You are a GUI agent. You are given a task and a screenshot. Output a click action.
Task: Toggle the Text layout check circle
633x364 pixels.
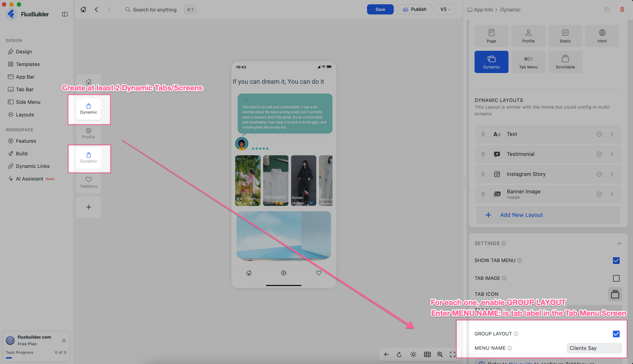click(x=599, y=134)
